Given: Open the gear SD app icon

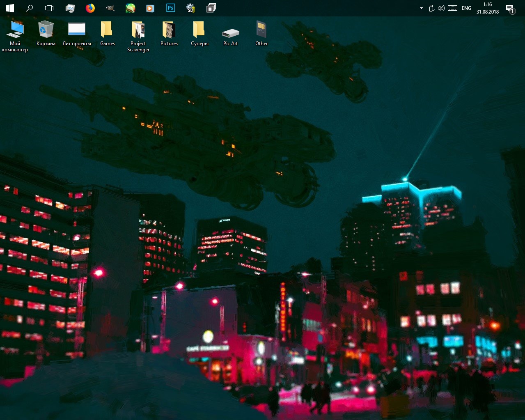Looking at the screenshot, I should click(x=190, y=8).
